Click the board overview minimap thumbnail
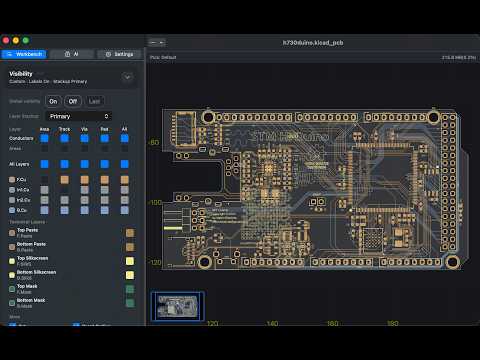 [x=177, y=306]
